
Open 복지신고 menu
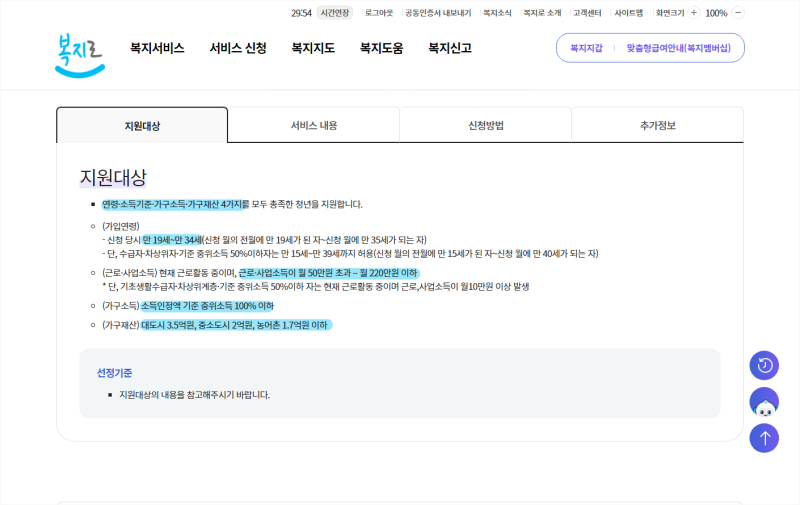coord(450,48)
